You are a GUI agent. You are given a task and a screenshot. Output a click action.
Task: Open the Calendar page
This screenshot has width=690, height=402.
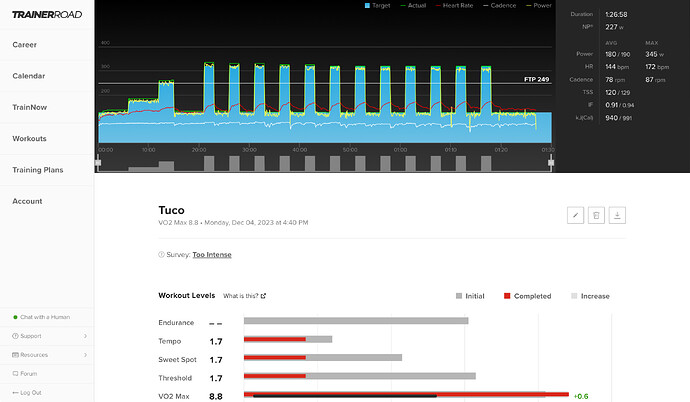coord(29,76)
